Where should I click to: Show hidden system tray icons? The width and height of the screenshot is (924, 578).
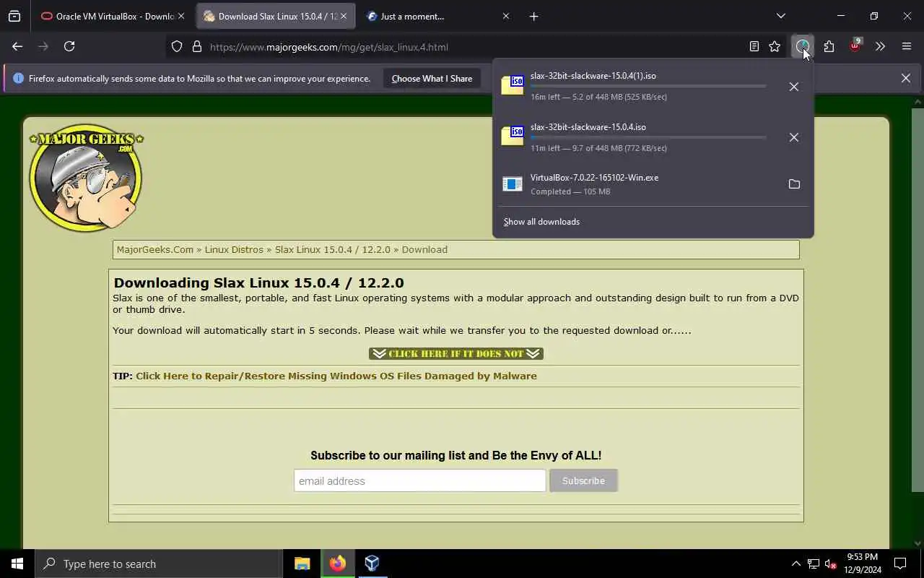pyautogui.click(x=796, y=564)
